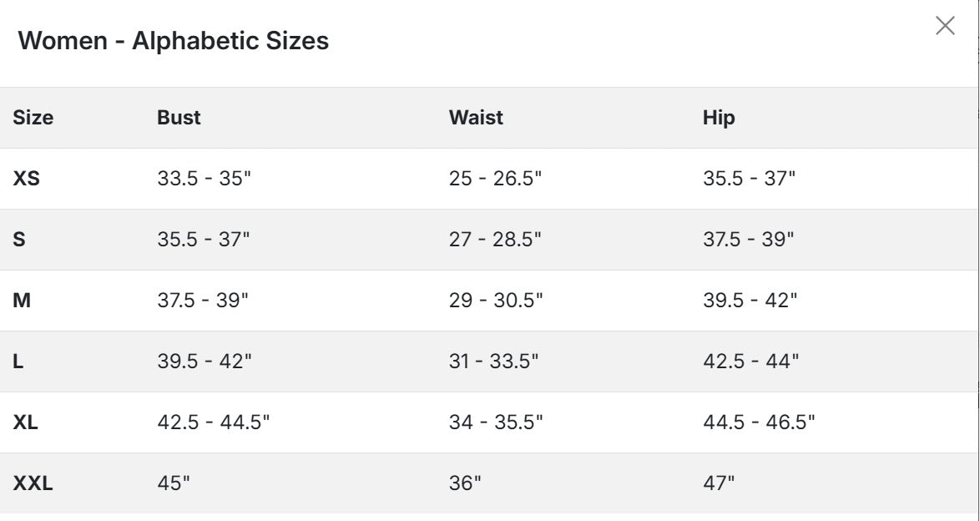
Task: Click the XXL size row label
Action: (x=33, y=483)
